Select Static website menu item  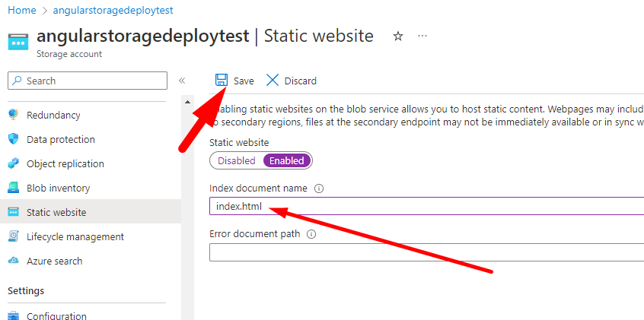click(56, 212)
